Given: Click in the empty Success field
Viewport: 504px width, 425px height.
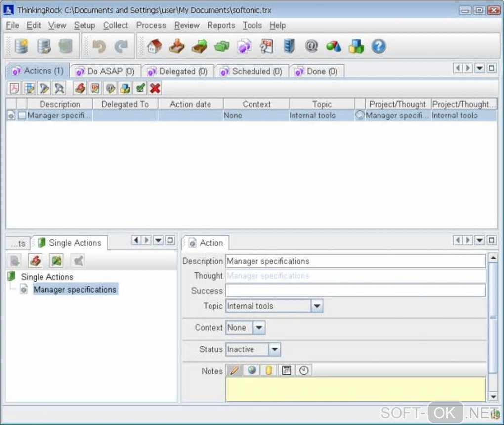Looking at the screenshot, I should [x=355, y=291].
